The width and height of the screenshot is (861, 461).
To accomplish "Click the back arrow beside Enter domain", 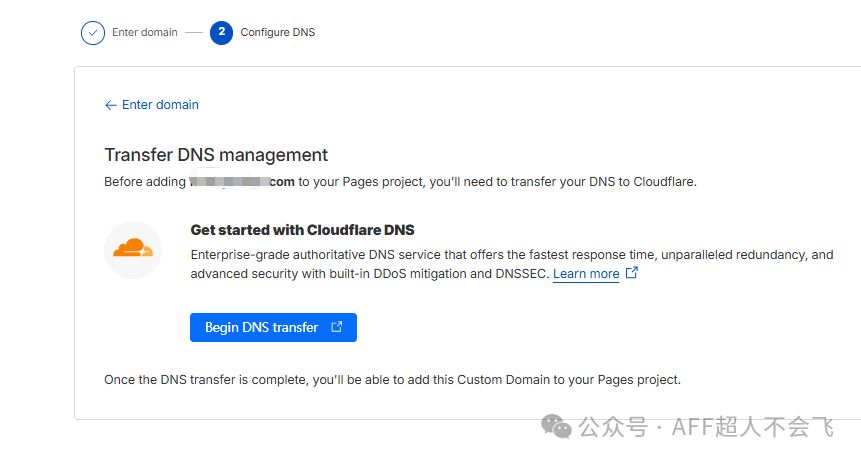I will 110,105.
